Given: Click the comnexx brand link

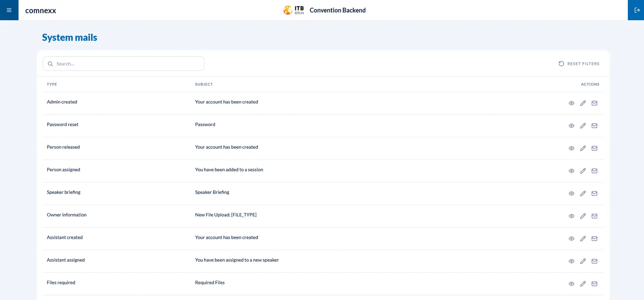Looking at the screenshot, I should point(41,10).
